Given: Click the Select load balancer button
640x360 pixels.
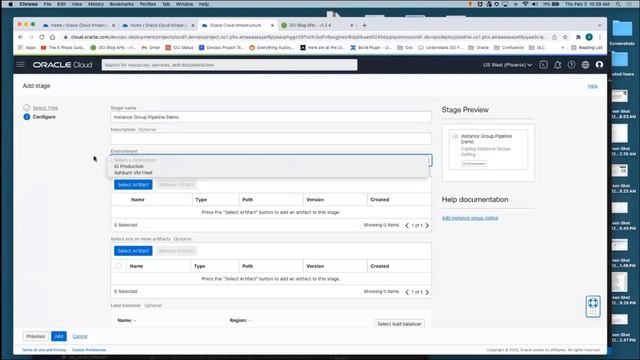Looking at the screenshot, I should [x=399, y=324].
